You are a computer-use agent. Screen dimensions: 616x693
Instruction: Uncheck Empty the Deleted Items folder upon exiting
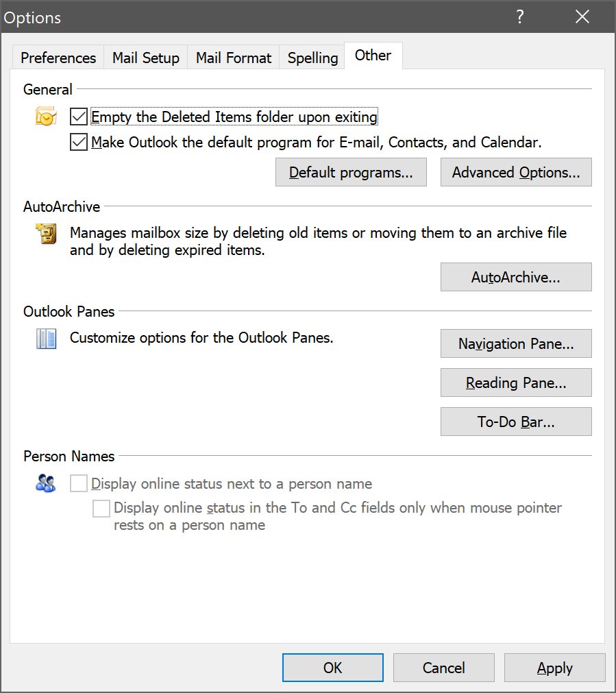pyautogui.click(x=79, y=117)
